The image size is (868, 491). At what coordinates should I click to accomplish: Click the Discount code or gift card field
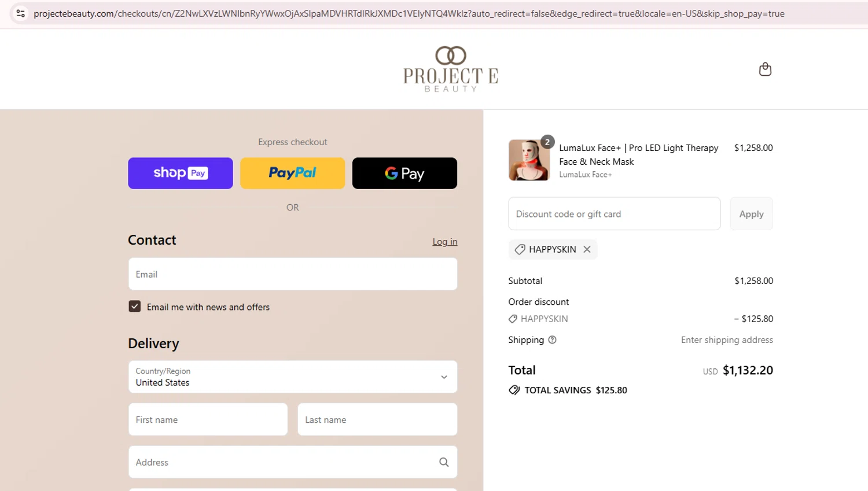tap(614, 214)
